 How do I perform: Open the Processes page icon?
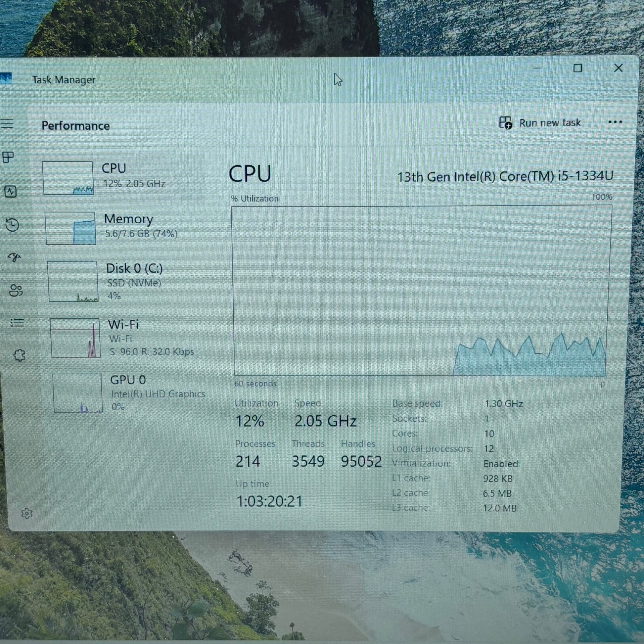pos(8,157)
